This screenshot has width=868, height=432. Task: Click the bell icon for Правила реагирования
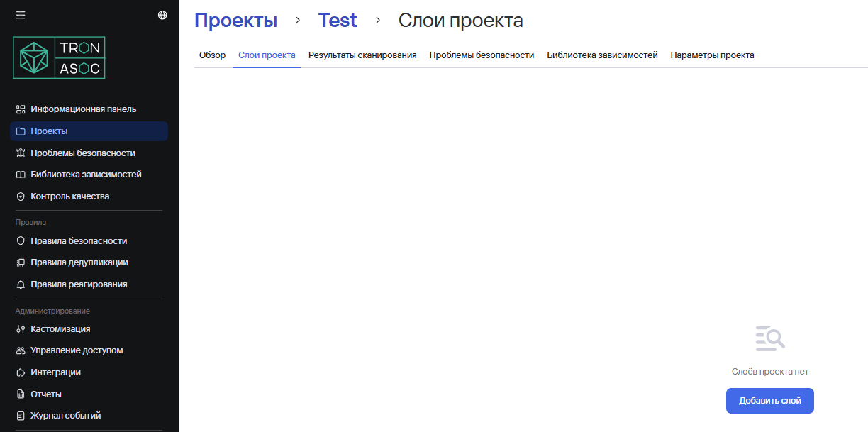coord(20,284)
